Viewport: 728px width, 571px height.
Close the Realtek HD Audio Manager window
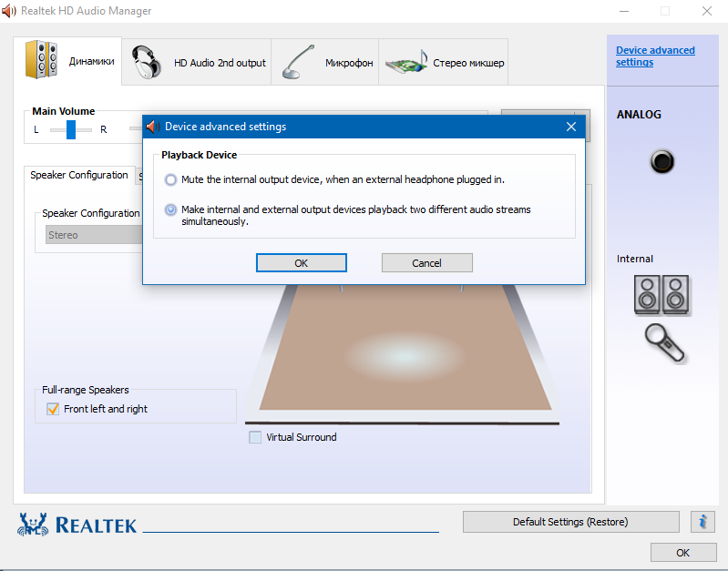pos(707,11)
